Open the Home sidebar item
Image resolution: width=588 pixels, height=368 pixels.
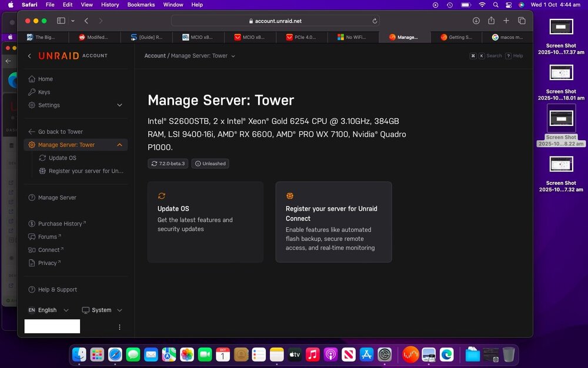pos(41,79)
